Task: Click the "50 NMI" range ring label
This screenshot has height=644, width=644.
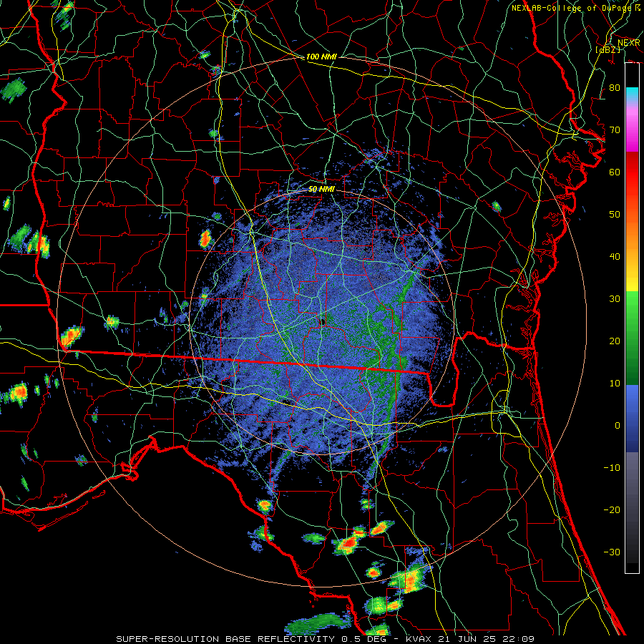Action: (321, 190)
